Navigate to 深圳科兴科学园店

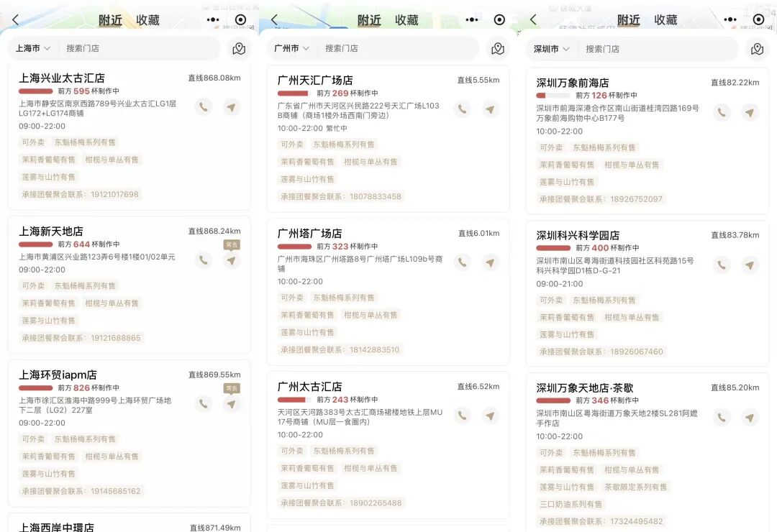(x=750, y=265)
